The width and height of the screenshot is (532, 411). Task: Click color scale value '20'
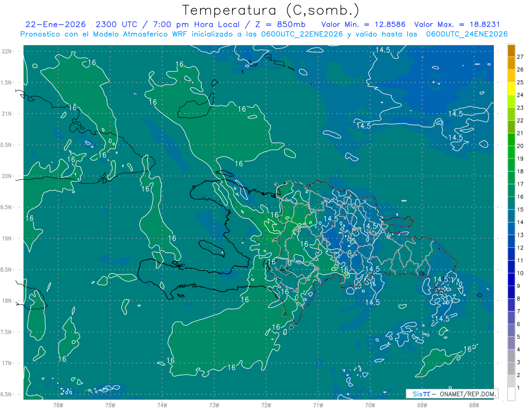pos(520,146)
